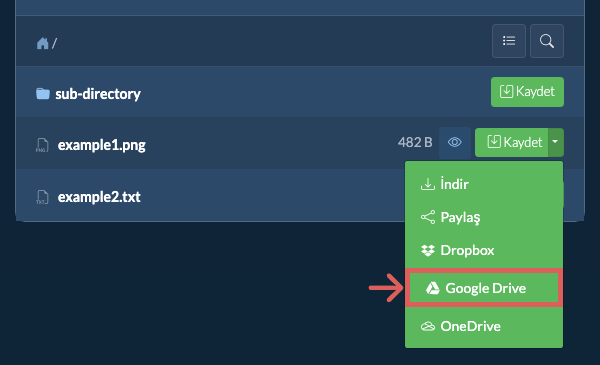Click the home breadcrumb icon
This screenshot has height=365, width=600.
tap(42, 43)
